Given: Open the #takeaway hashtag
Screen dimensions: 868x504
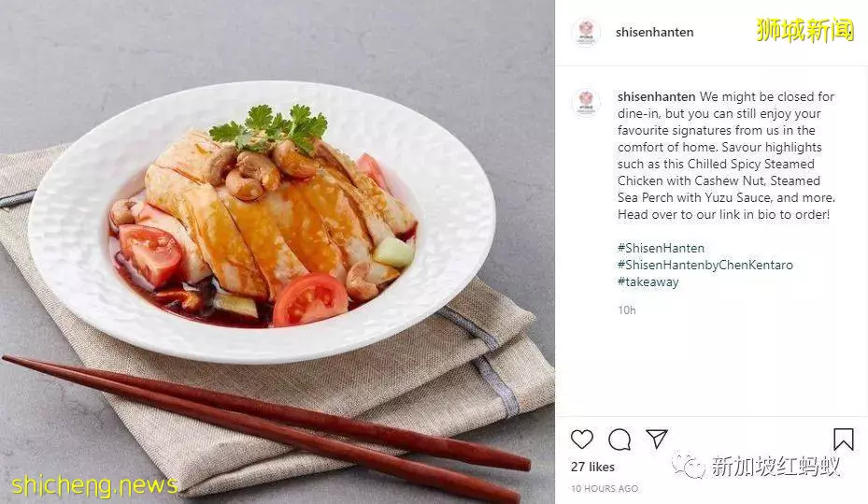Looking at the screenshot, I should point(648,281).
